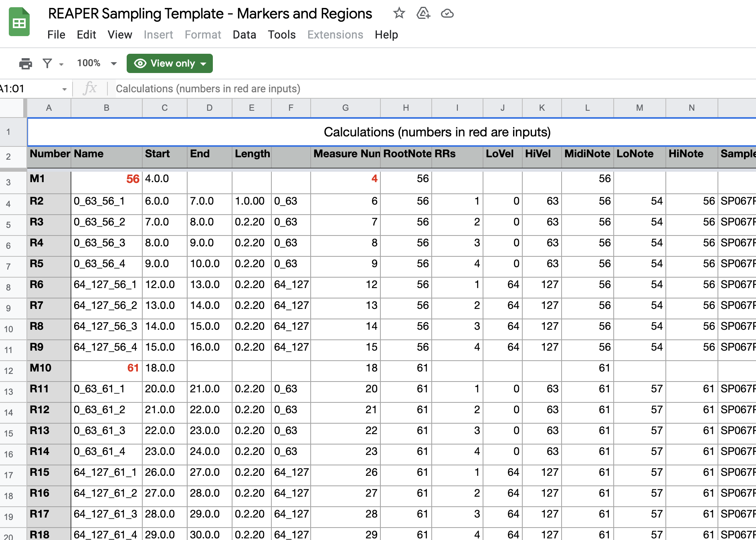Open the 100% zoom dropdown
The image size is (756, 540).
pos(97,63)
